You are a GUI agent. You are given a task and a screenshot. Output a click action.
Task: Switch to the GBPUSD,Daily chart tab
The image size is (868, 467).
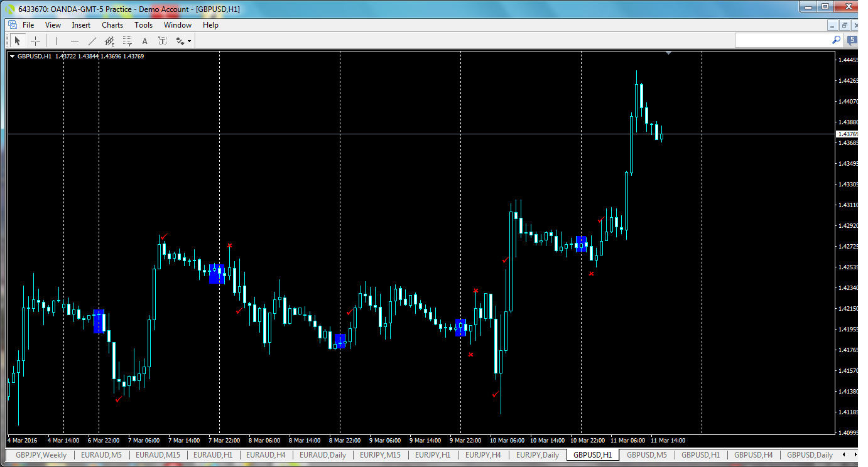(810, 455)
